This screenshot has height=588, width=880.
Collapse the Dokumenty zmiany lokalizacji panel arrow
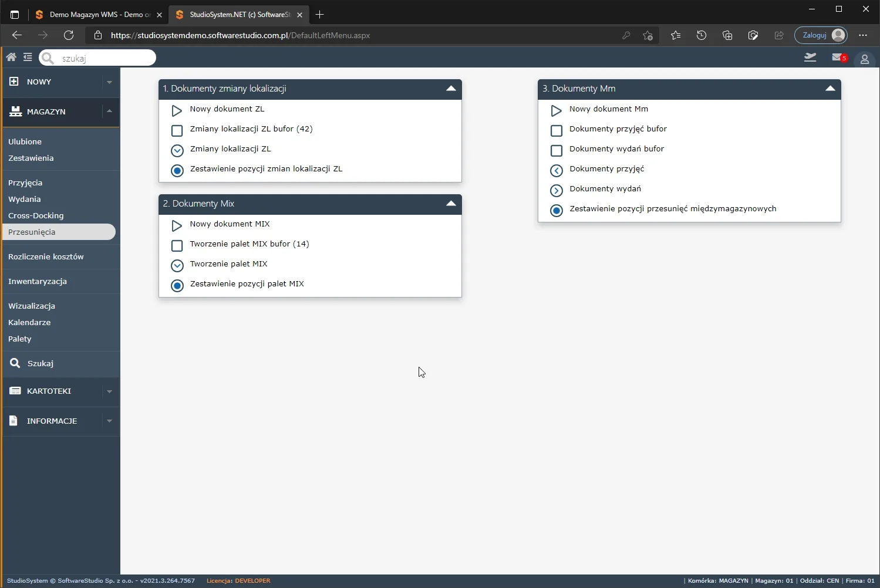click(451, 89)
